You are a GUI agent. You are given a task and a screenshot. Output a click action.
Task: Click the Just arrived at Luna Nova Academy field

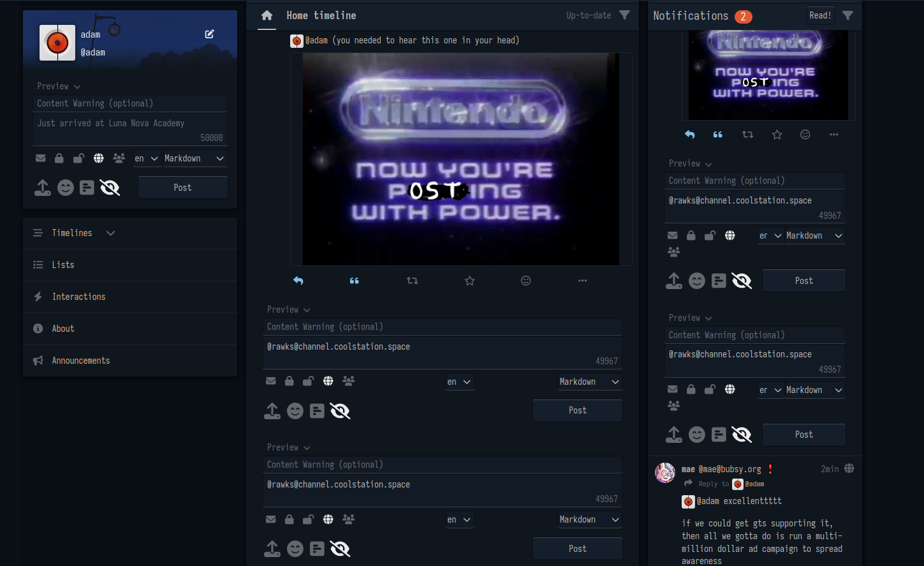(x=130, y=130)
